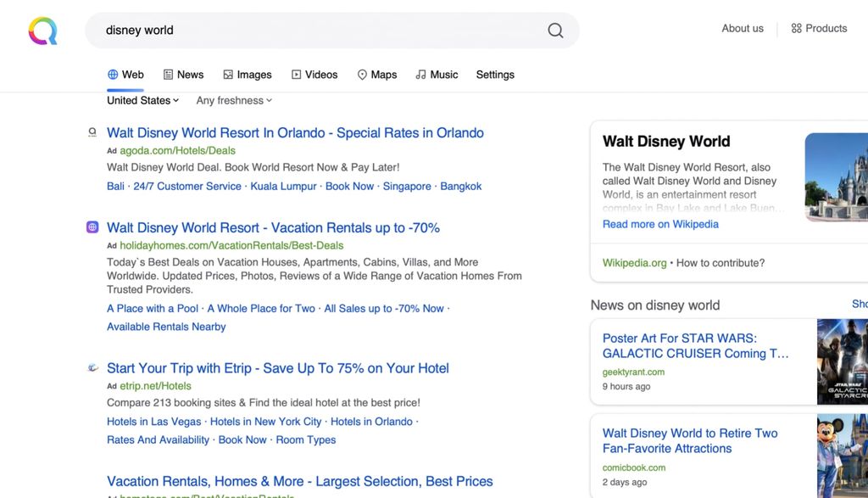Open the Hotels in Orlando sitelink
Viewport: 868px width, 498px height.
click(371, 422)
